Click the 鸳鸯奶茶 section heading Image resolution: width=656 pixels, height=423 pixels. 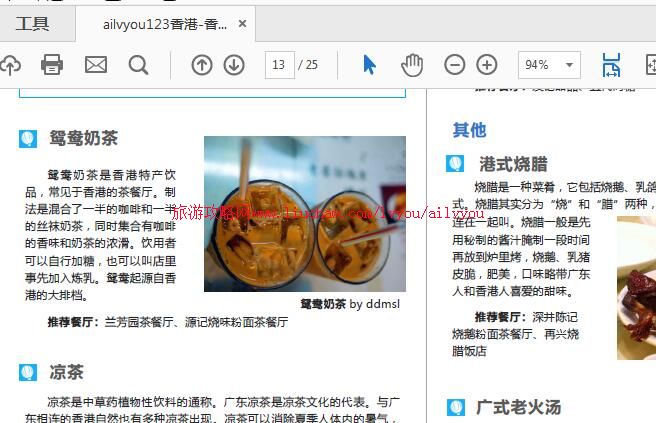83,138
